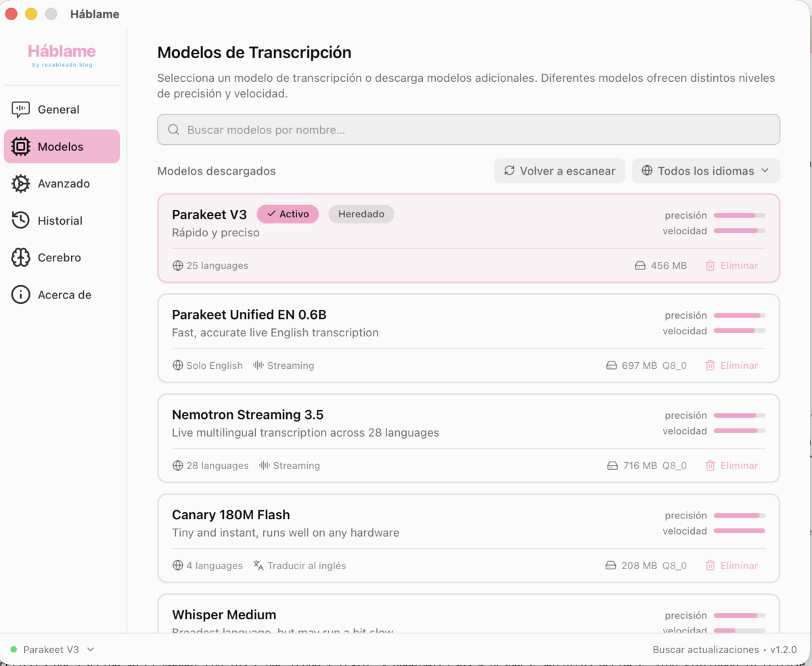Click the Cerebro brain icon
Viewport: 812px width, 666px height.
(x=21, y=258)
